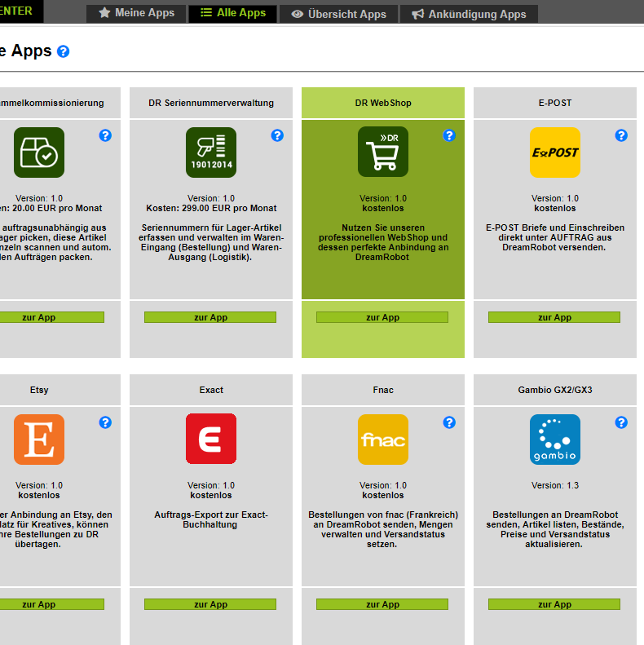Click zur App for DR Seriennummerverwaltung

[x=210, y=317]
